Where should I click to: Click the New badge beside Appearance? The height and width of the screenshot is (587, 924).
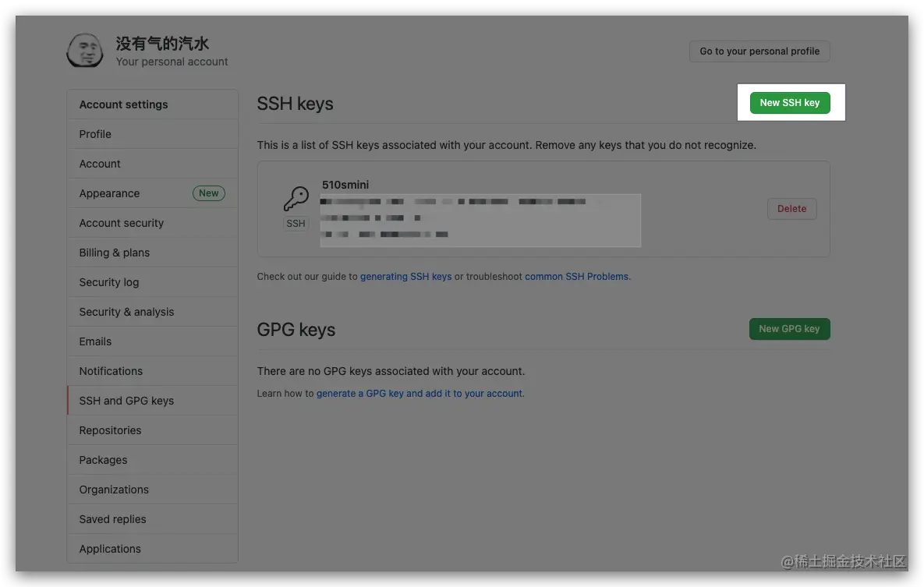click(209, 193)
